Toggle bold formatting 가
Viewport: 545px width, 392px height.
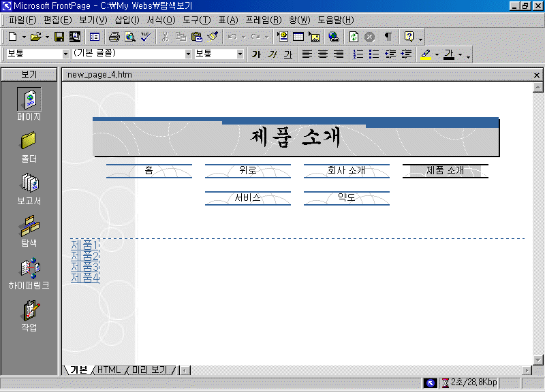[256, 54]
